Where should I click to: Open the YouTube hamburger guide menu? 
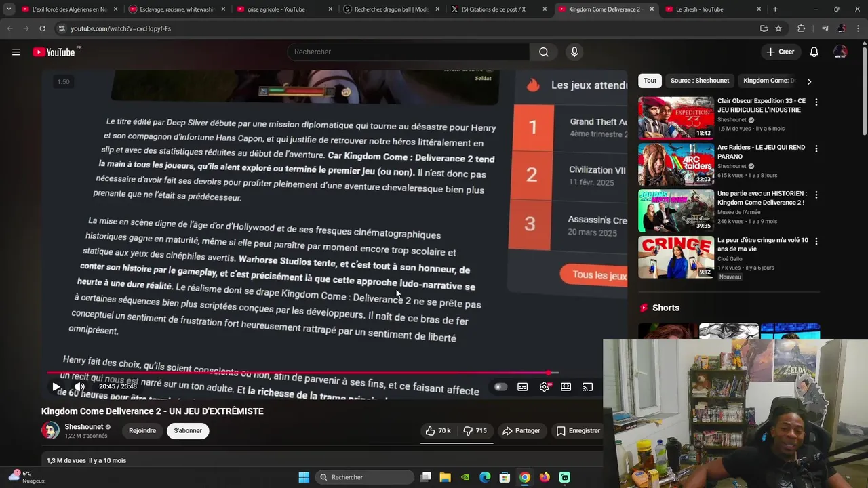tap(16, 52)
